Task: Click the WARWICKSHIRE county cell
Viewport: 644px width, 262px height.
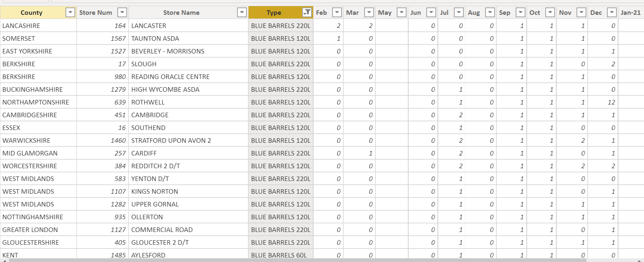Action: [x=38, y=140]
